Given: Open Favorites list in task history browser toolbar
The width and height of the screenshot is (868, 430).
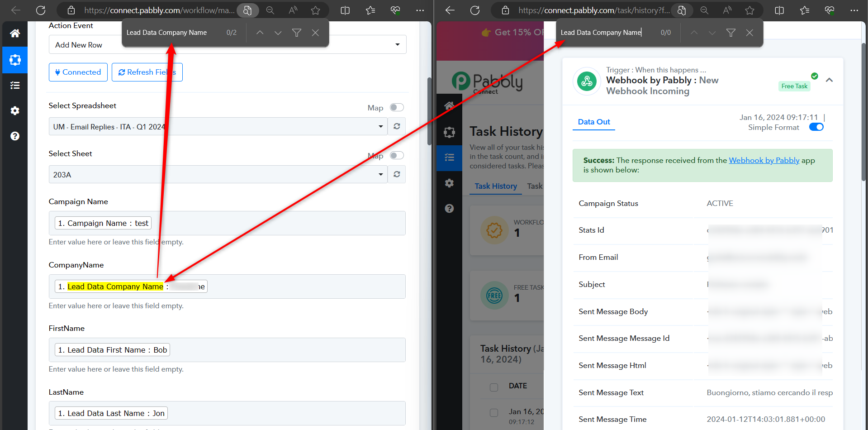Looking at the screenshot, I should coord(805,10).
